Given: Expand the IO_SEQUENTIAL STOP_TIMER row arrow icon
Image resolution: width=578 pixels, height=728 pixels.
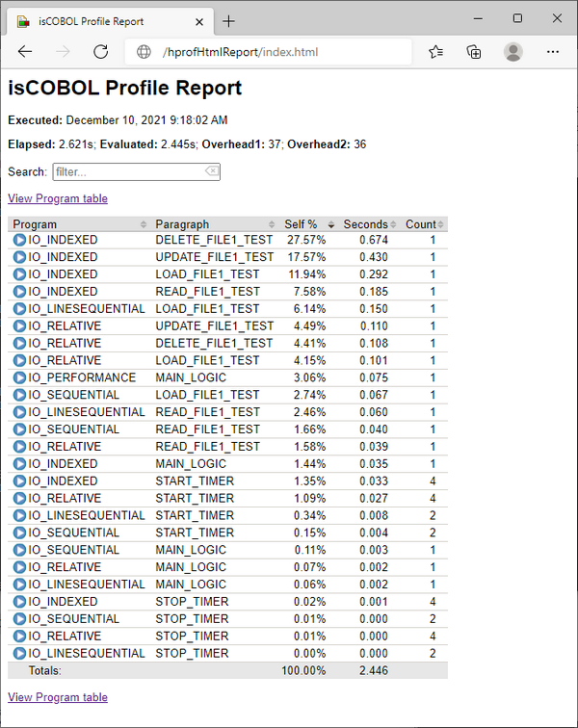Looking at the screenshot, I should [19, 618].
